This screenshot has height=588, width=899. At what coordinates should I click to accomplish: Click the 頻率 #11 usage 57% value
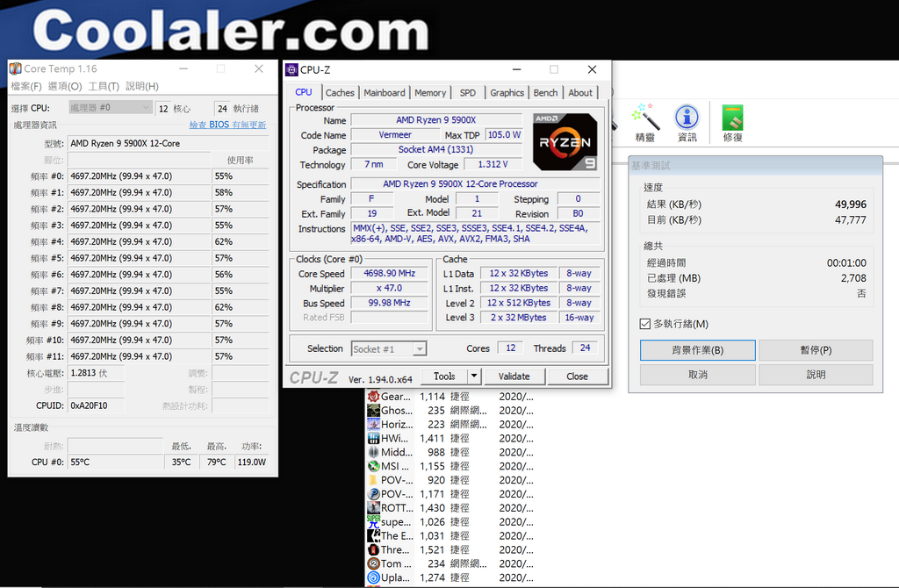coord(241,356)
